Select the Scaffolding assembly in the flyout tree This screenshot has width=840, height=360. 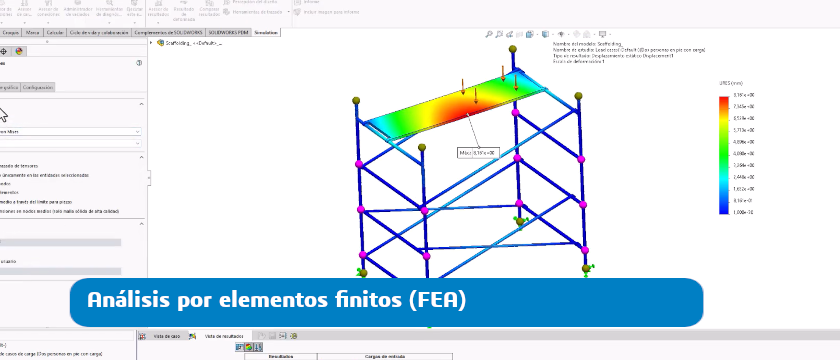click(x=190, y=43)
